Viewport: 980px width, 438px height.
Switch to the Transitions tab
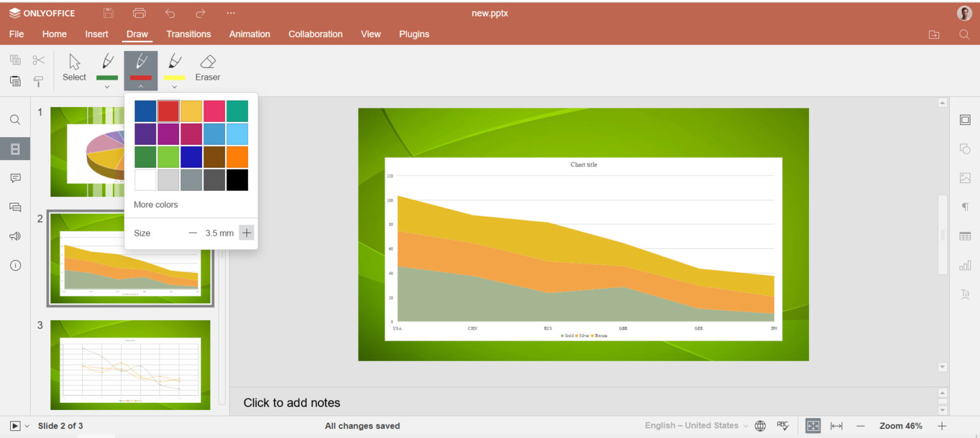[x=188, y=34]
